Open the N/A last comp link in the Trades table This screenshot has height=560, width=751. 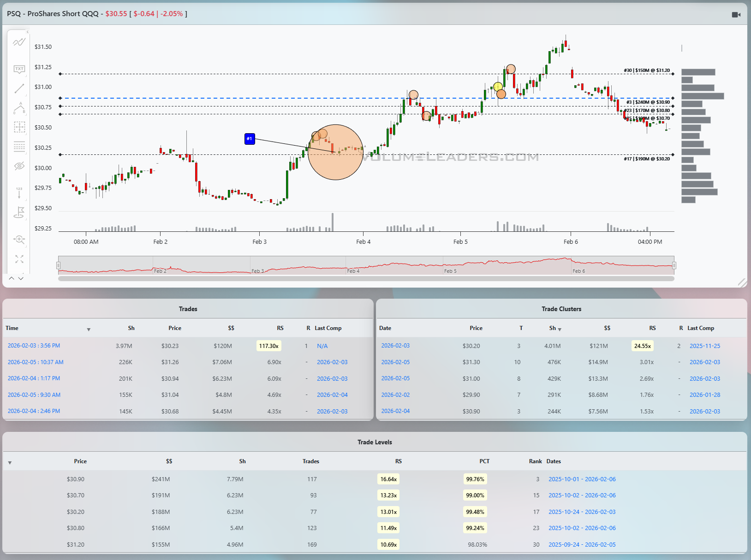[322, 346]
